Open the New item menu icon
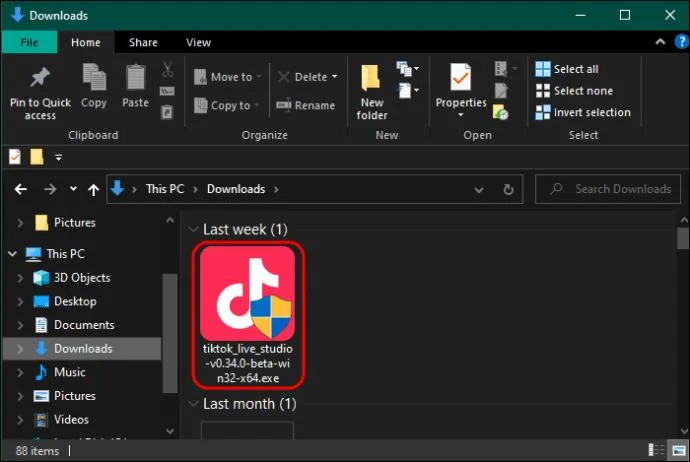The height and width of the screenshot is (462, 690). [x=407, y=69]
